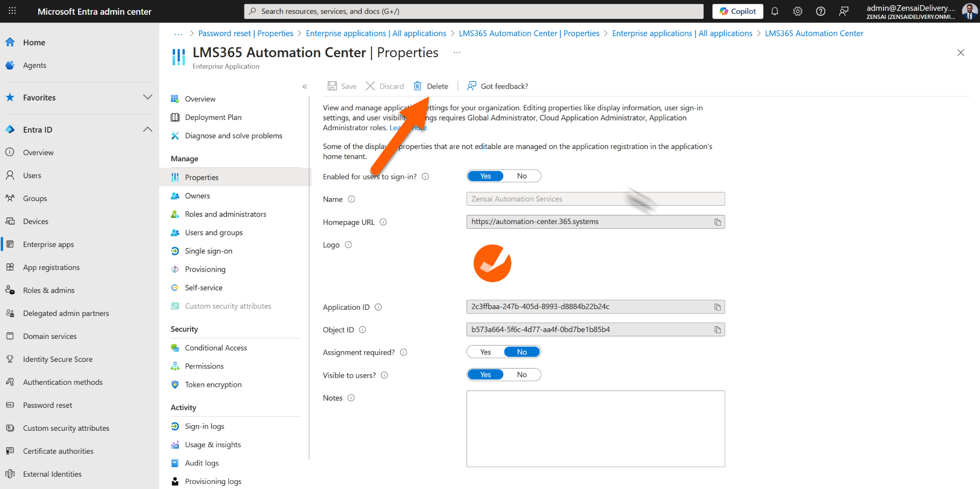
Task: Set Visible to users to No
Action: (x=522, y=375)
